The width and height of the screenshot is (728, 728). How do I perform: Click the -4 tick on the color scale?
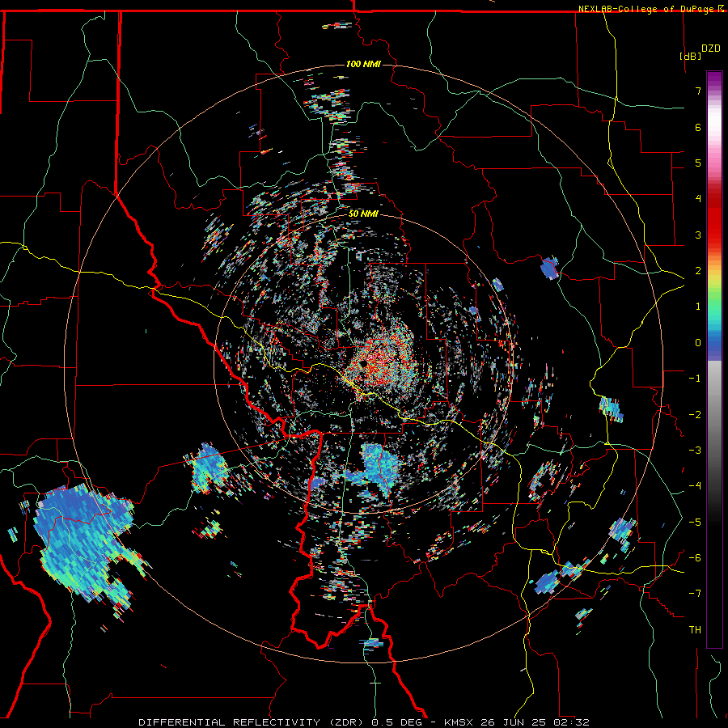695,486
